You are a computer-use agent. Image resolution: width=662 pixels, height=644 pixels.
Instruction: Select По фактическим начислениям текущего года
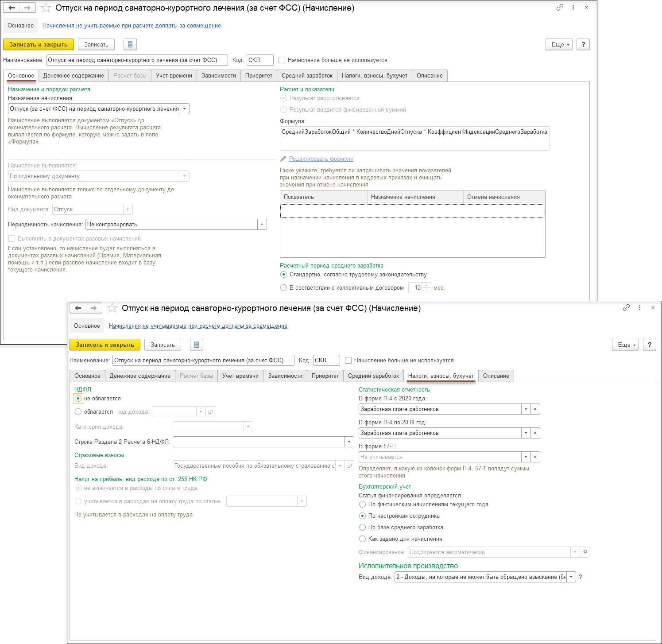click(x=362, y=504)
